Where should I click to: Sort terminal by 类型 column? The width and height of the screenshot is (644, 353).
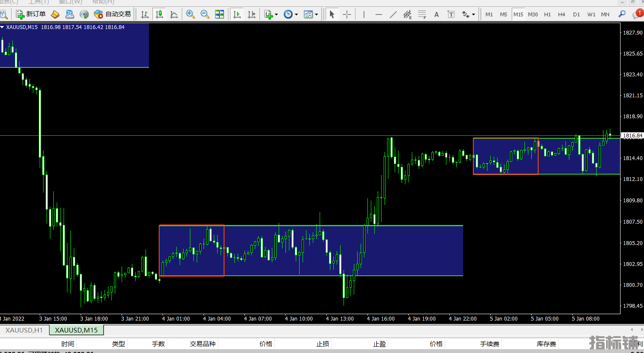pyautogui.click(x=118, y=344)
